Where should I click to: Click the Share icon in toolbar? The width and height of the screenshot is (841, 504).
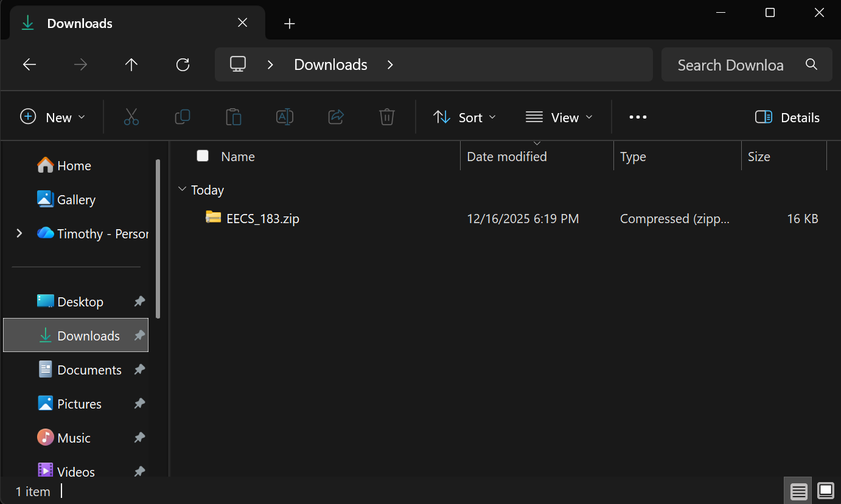coord(336,117)
